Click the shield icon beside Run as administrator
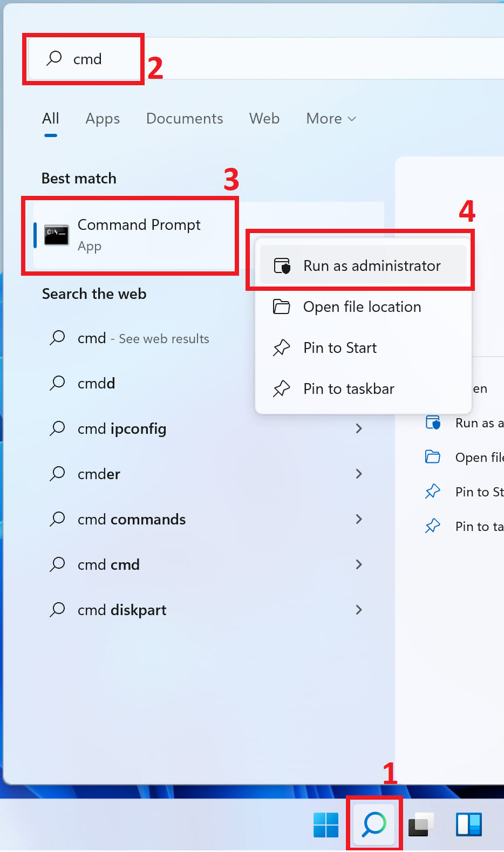This screenshot has width=504, height=852. pyautogui.click(x=282, y=266)
